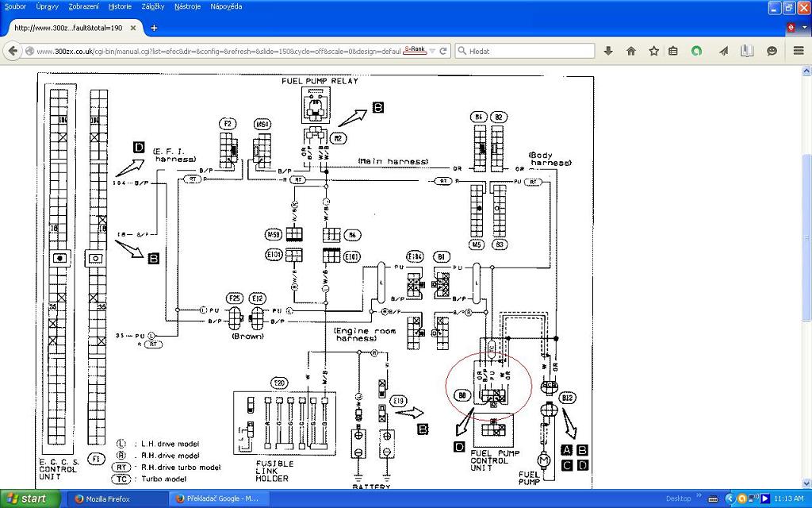Click the paper plane send icon
812x508 pixels.
[x=724, y=51]
